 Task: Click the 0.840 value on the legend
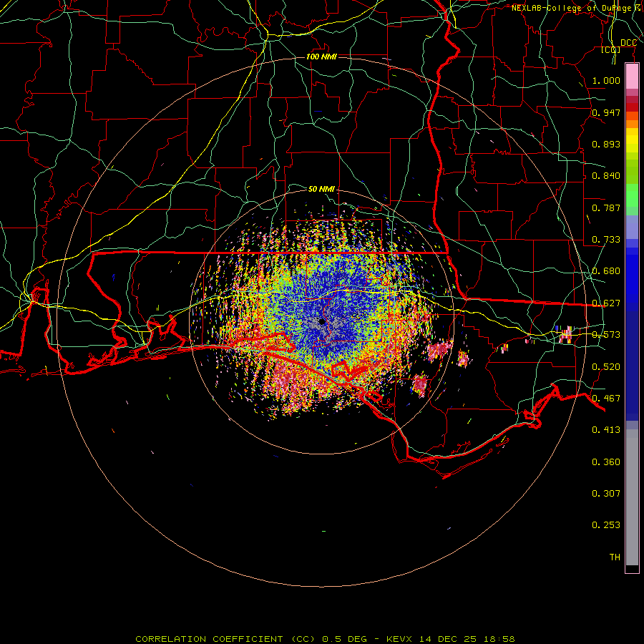coord(606,176)
